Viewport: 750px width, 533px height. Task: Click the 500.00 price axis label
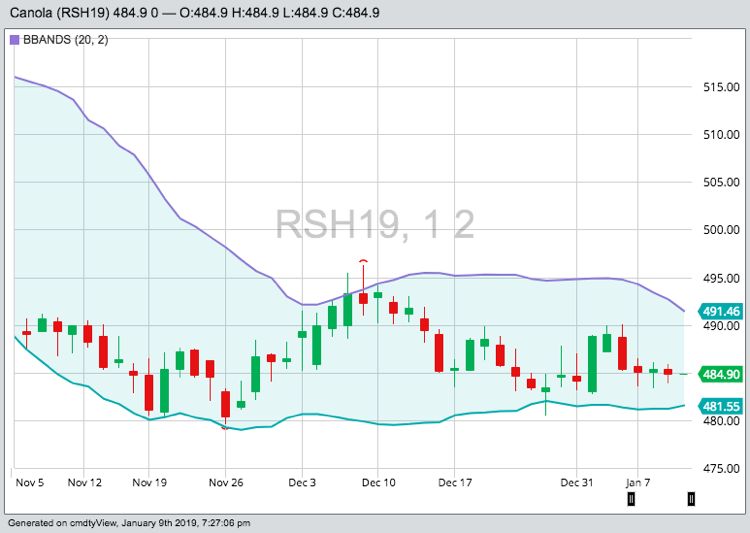pos(721,230)
